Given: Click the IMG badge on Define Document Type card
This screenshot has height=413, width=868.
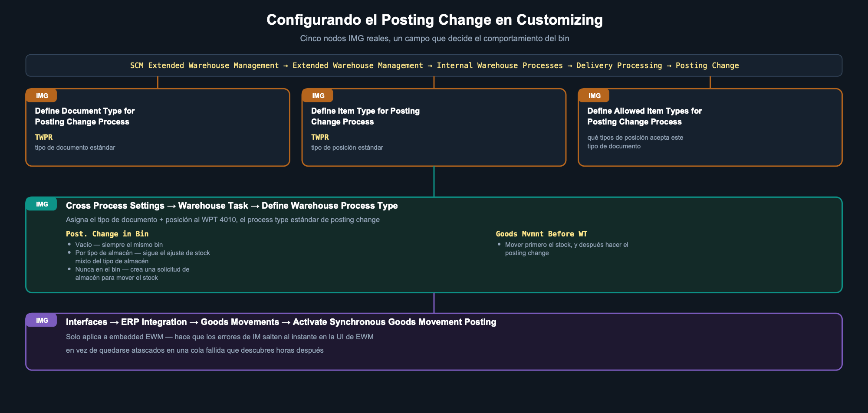Looking at the screenshot, I should click(42, 96).
